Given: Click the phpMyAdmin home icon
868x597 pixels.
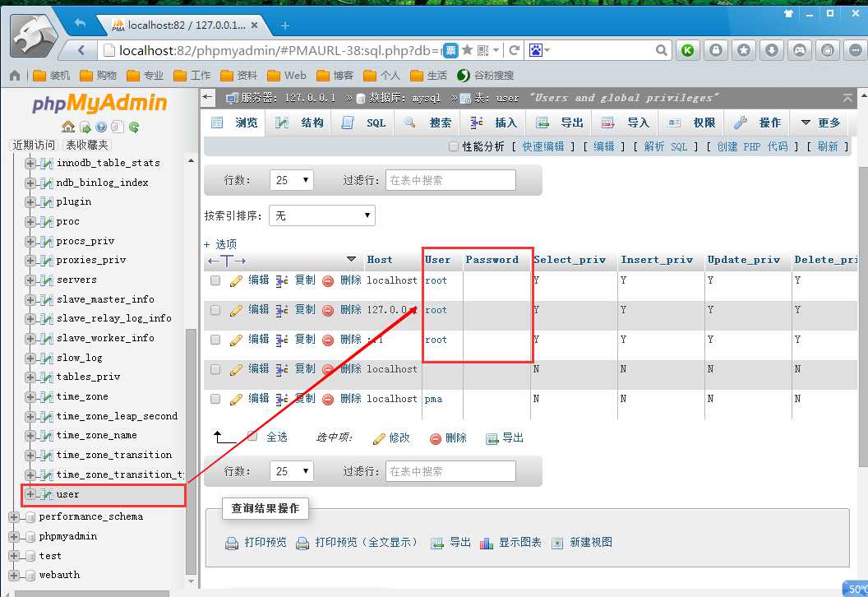Looking at the screenshot, I should pos(68,127).
